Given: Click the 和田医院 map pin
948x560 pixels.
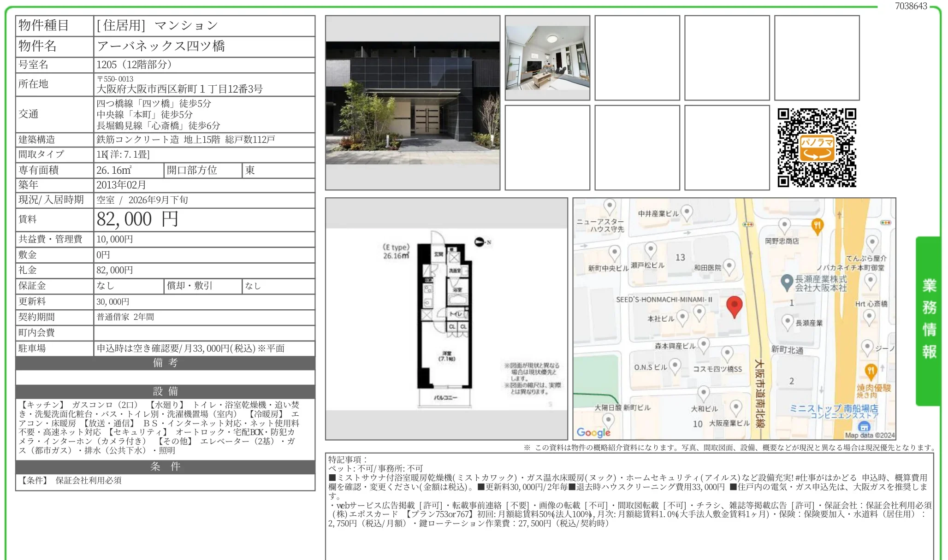Looking at the screenshot, I should tap(729, 267).
